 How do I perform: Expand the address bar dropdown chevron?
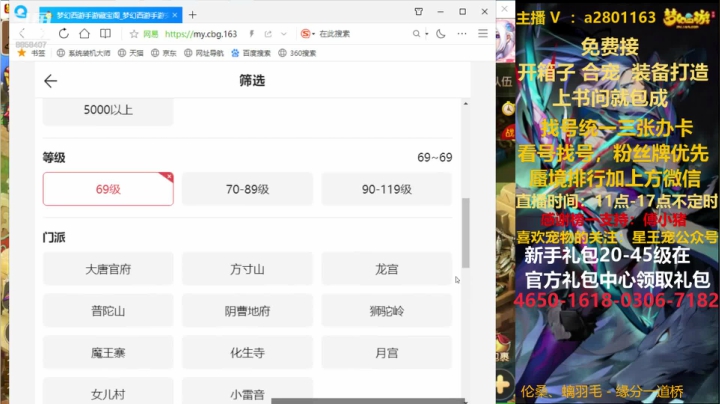(284, 34)
